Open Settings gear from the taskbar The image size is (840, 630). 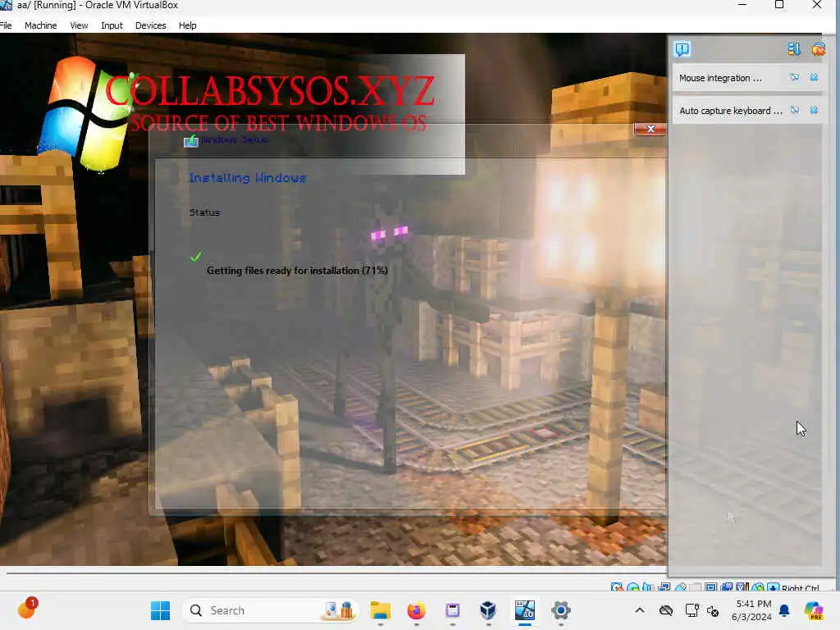561,610
